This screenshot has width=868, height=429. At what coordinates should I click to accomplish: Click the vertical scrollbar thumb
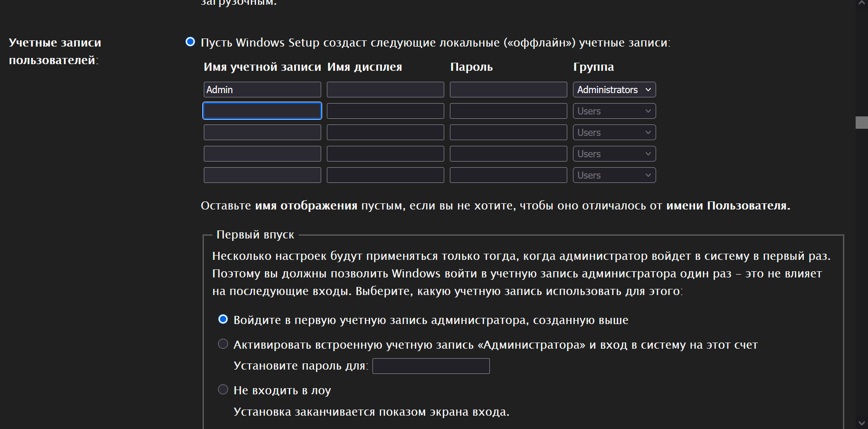pos(862,123)
